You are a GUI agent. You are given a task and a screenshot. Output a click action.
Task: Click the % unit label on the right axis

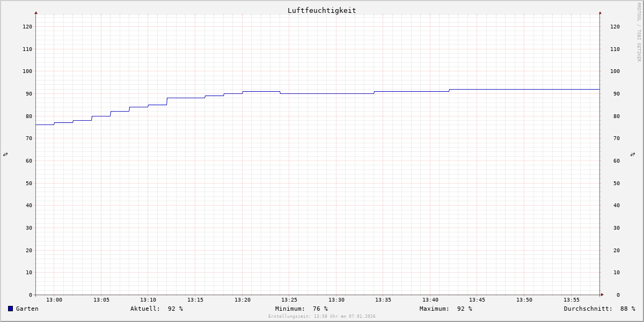633,155
